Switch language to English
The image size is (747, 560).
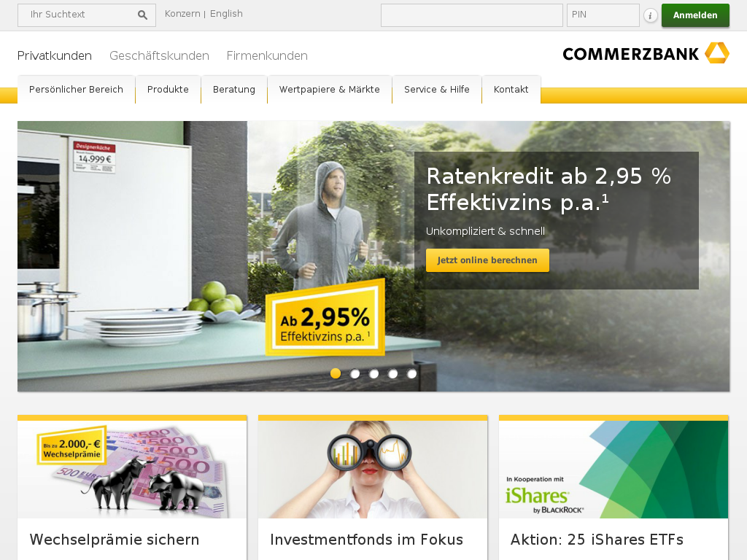point(226,14)
